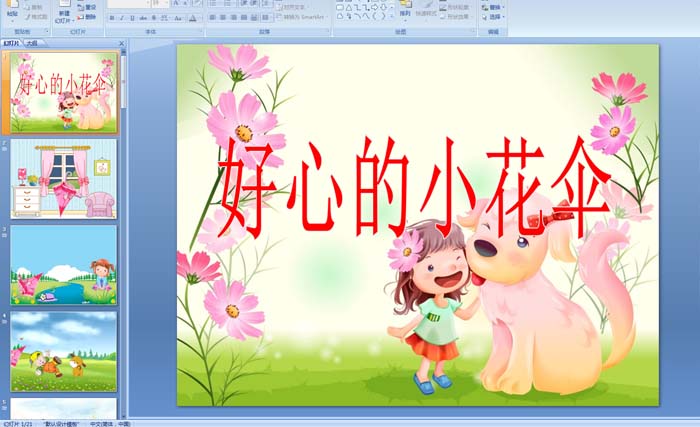Toggle italic formatting

122,18
